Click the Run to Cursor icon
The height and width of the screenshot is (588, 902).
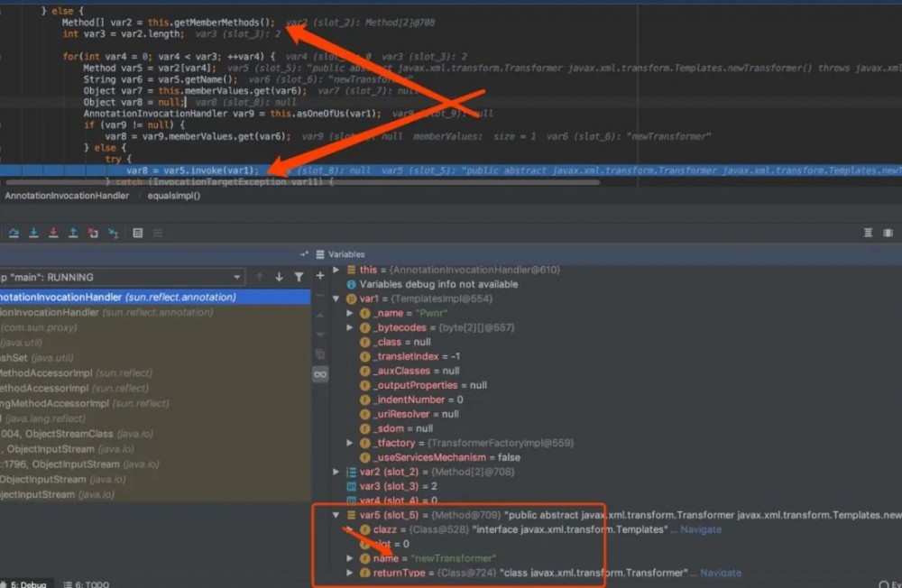[114, 233]
